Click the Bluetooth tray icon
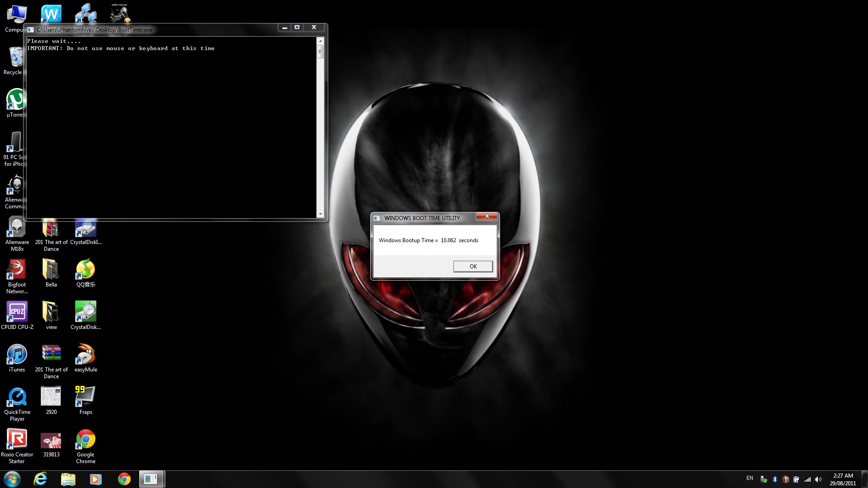This screenshot has height=488, width=868. coord(774,479)
